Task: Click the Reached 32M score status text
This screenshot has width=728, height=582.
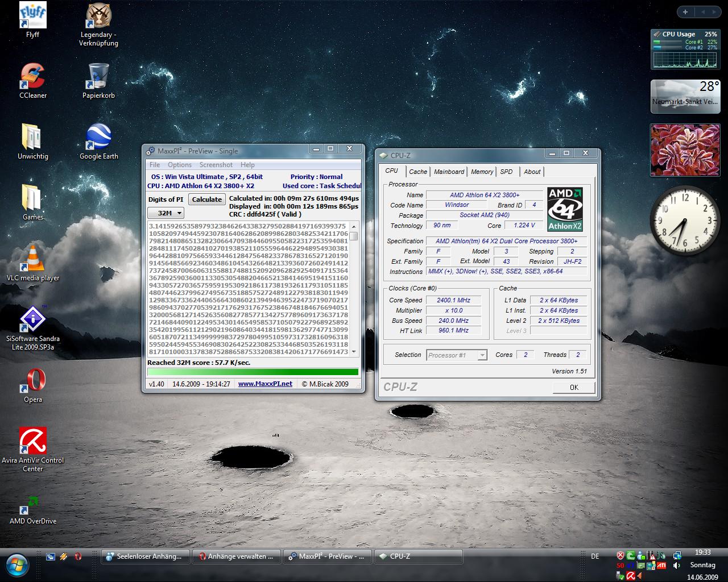Action: click(x=198, y=363)
